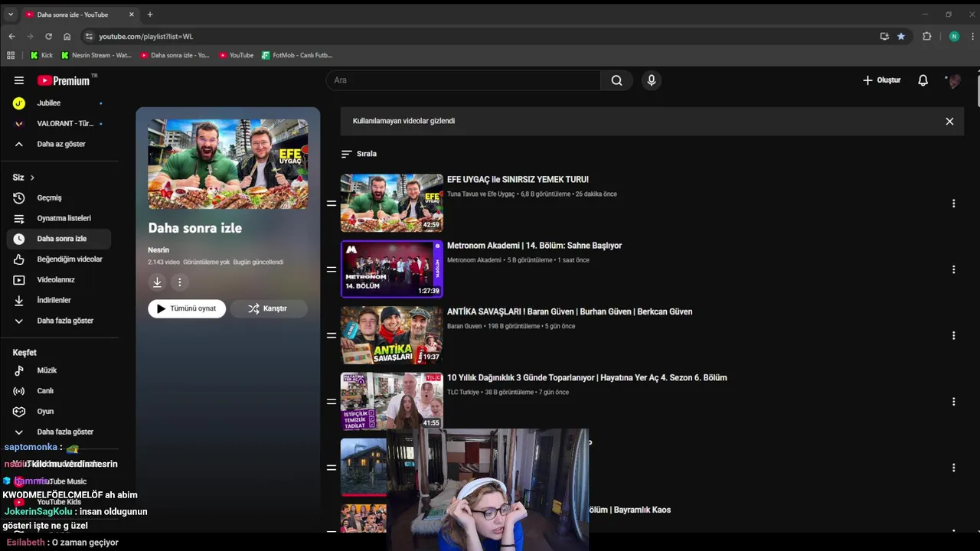
Task: Download the playlist with the download icon
Action: [x=157, y=282]
